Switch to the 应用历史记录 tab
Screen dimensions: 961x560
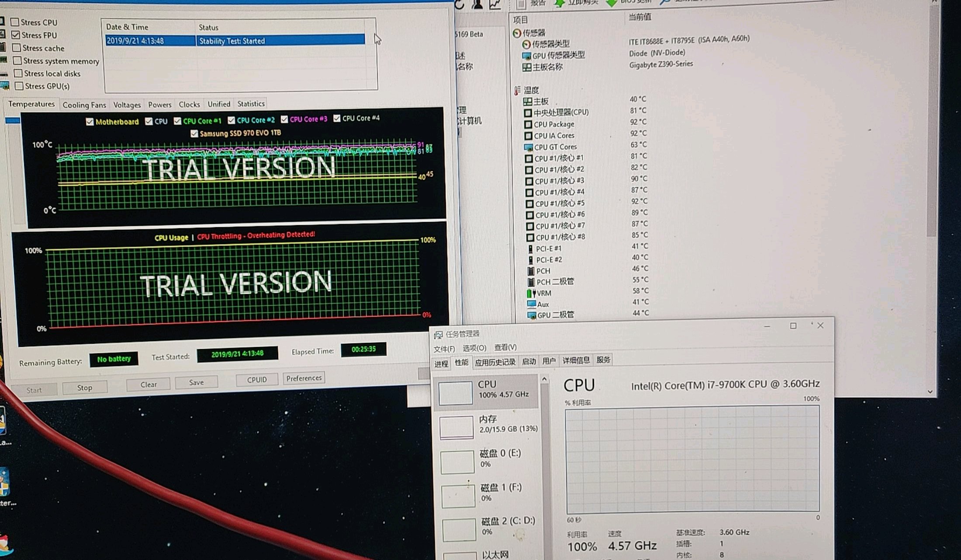pyautogui.click(x=495, y=362)
